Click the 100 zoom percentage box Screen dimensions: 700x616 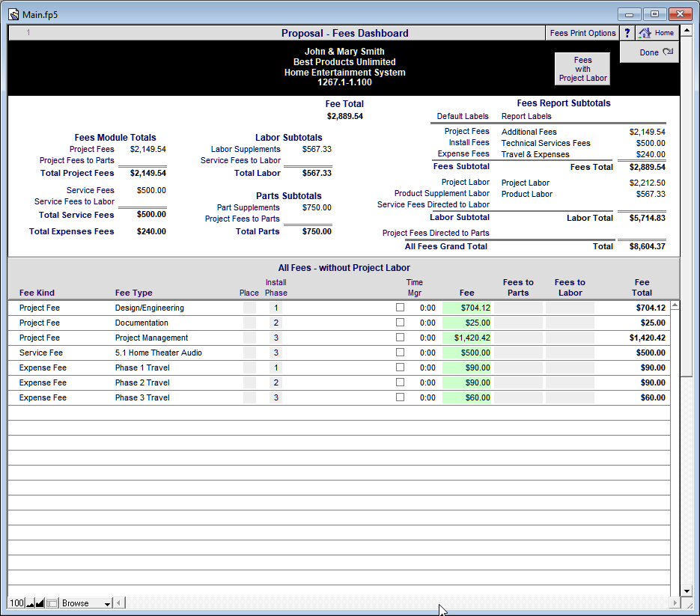point(16,603)
